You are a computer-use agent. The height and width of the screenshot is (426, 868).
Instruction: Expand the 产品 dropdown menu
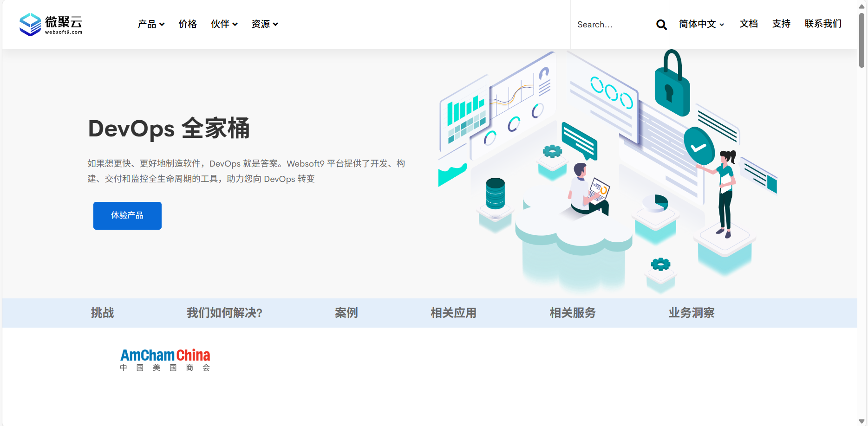[x=151, y=24]
